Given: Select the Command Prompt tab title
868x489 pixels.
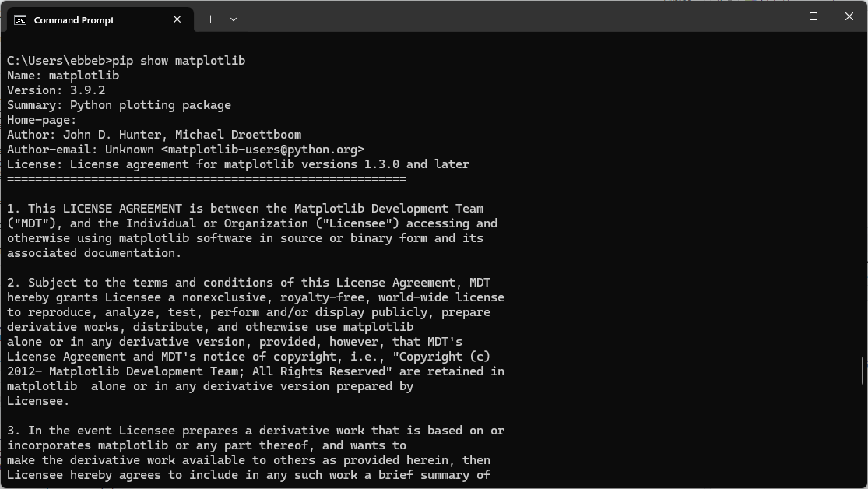Looking at the screenshot, I should click(74, 20).
